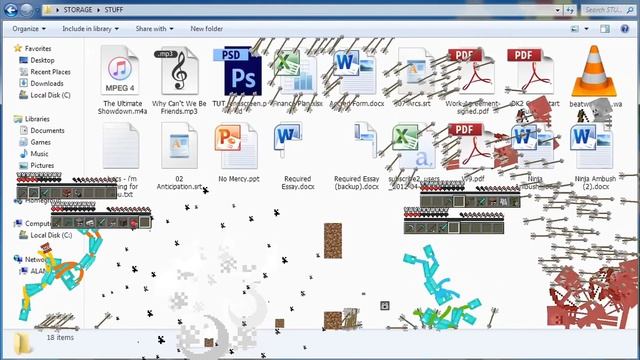Select the Work Agreement signed.pdf icon
Image resolution: width=640 pixels, height=360 pixels.
[472, 71]
